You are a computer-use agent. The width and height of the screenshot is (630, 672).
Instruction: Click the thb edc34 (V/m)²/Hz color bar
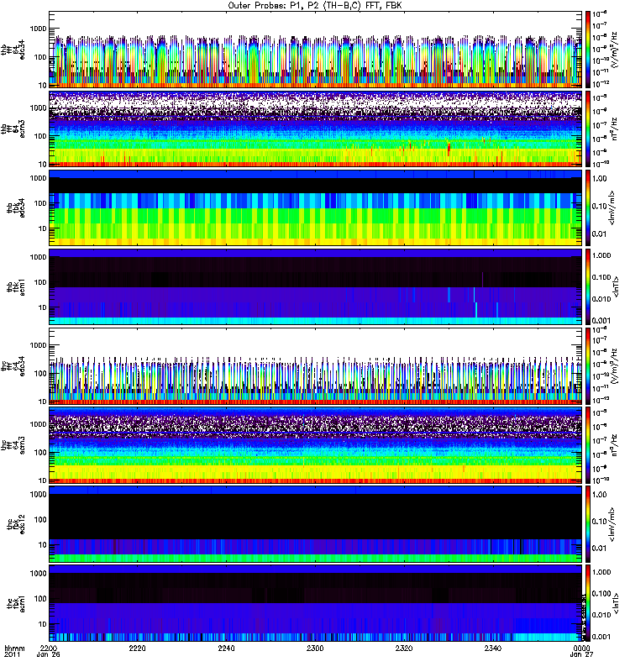click(x=587, y=50)
